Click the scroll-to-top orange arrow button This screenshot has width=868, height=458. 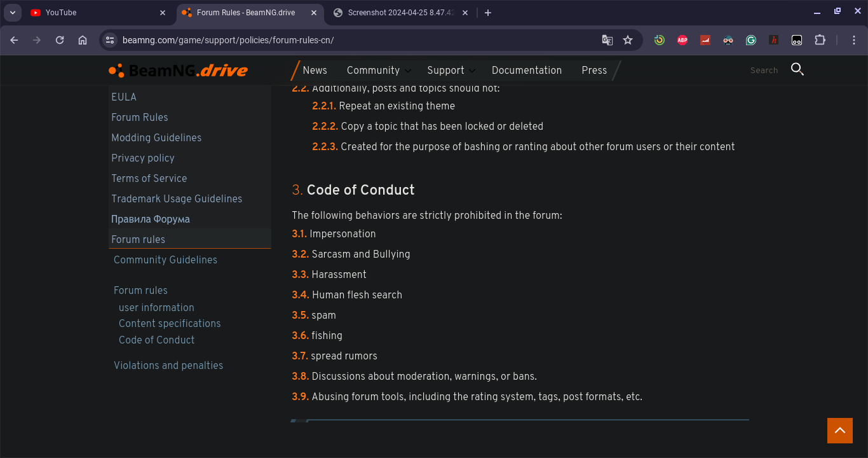pos(839,431)
